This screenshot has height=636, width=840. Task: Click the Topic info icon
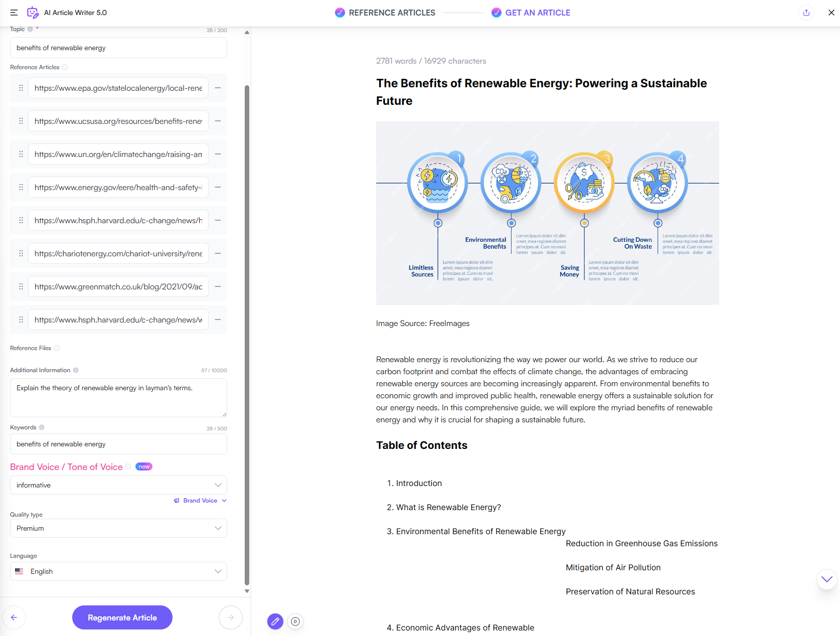[x=30, y=29]
